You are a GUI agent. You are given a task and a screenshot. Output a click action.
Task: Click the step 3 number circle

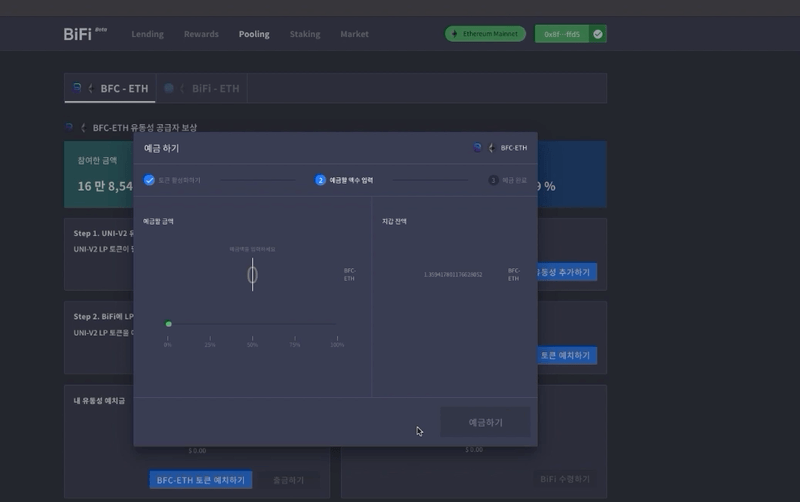[493, 180]
